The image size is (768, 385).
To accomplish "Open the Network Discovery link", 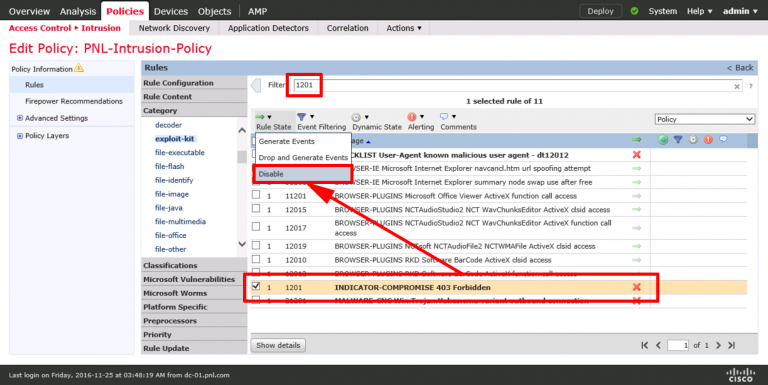I will point(174,28).
